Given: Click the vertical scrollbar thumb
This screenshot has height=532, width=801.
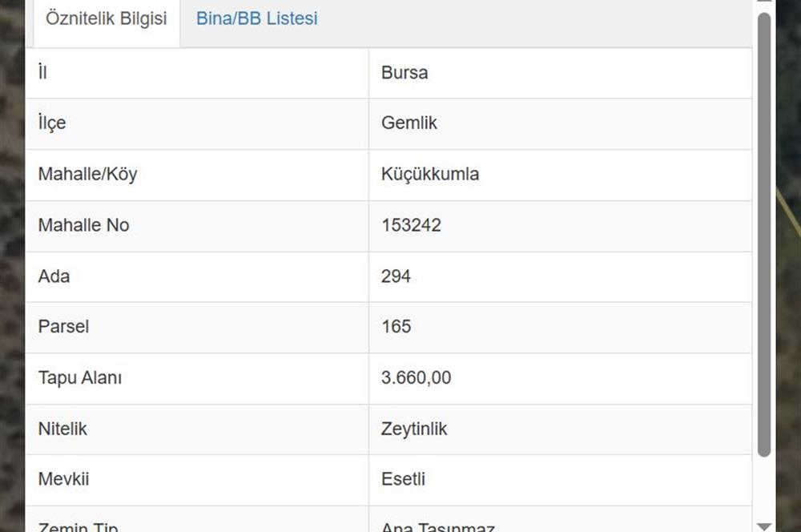Looking at the screenshot, I should coord(764,232).
